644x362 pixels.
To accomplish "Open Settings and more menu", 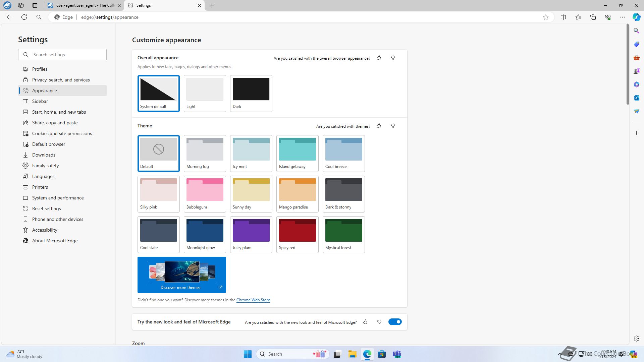I will (623, 17).
